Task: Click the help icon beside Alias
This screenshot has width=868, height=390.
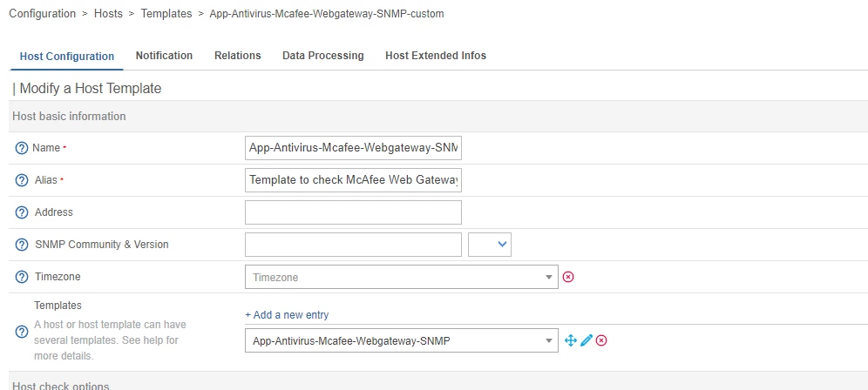Action: coord(22,180)
